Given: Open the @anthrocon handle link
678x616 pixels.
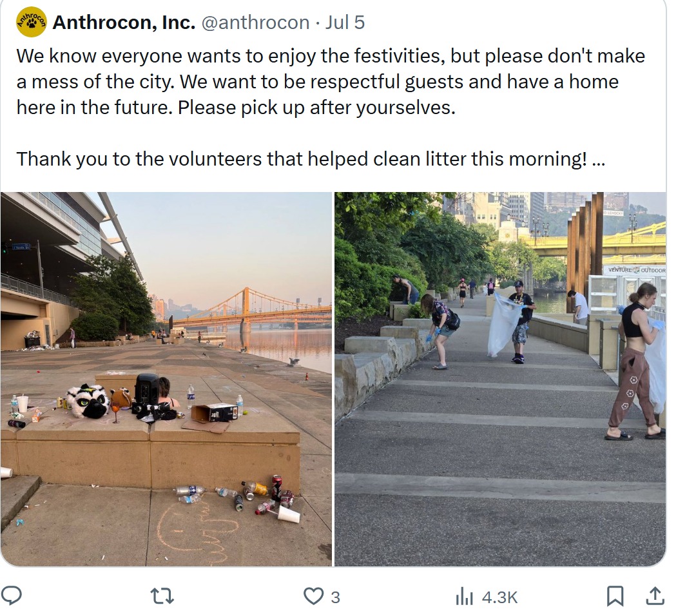Looking at the screenshot, I should pyautogui.click(x=256, y=23).
